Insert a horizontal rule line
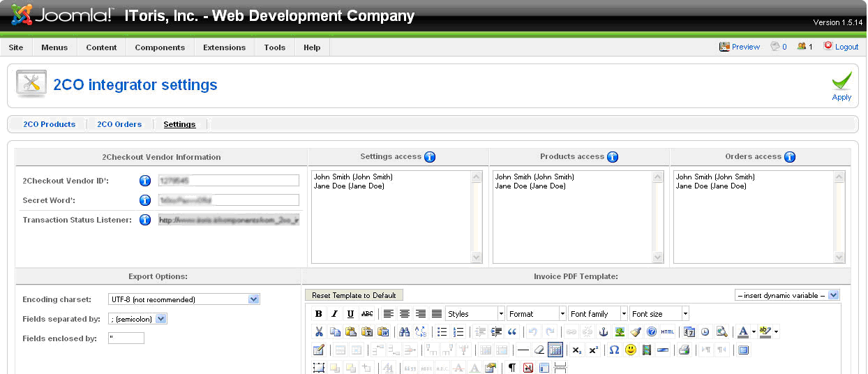868x374 pixels. click(x=523, y=350)
